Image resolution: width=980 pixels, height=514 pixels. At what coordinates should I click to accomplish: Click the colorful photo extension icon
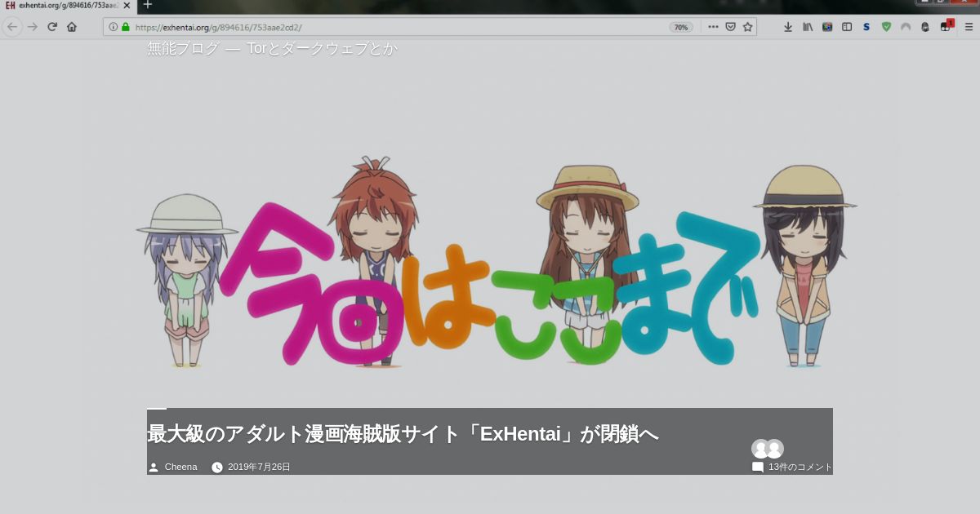827,27
